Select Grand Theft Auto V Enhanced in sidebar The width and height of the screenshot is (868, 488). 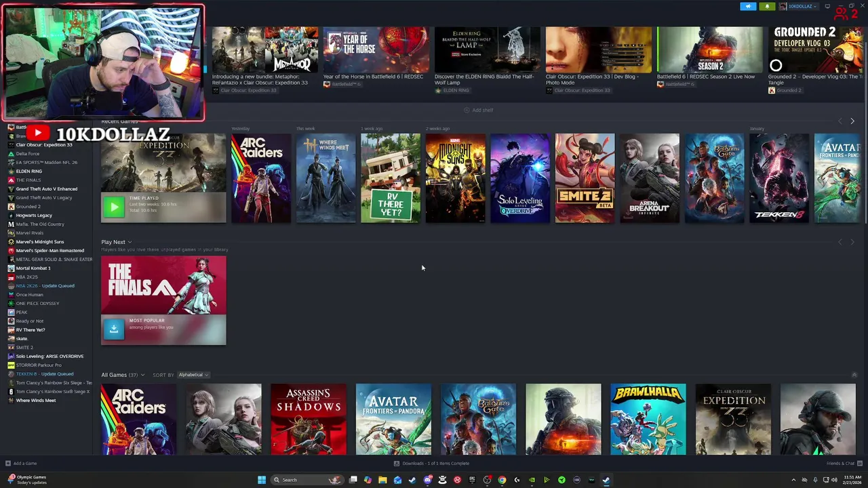pos(47,189)
